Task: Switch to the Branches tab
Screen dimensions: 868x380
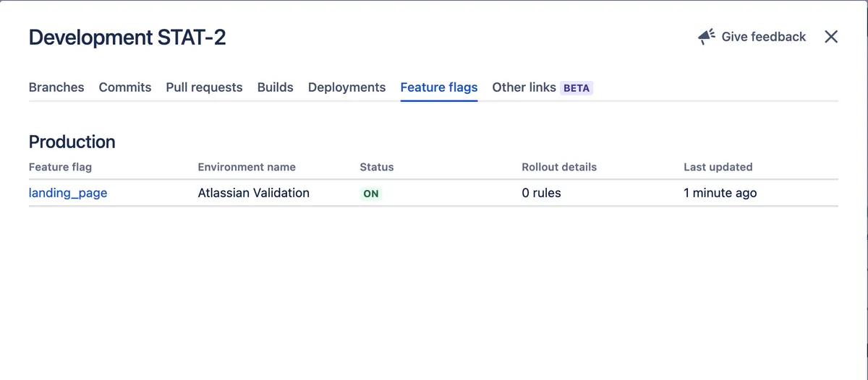Action: (56, 87)
